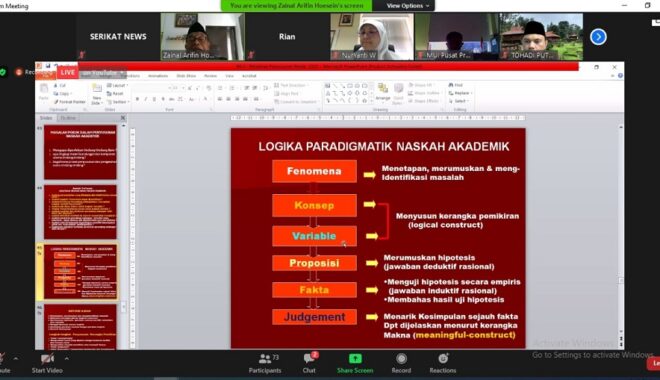Image resolution: width=660 pixels, height=380 pixels.
Task: Open Quick Styles in the Drawing group
Action: [x=398, y=93]
